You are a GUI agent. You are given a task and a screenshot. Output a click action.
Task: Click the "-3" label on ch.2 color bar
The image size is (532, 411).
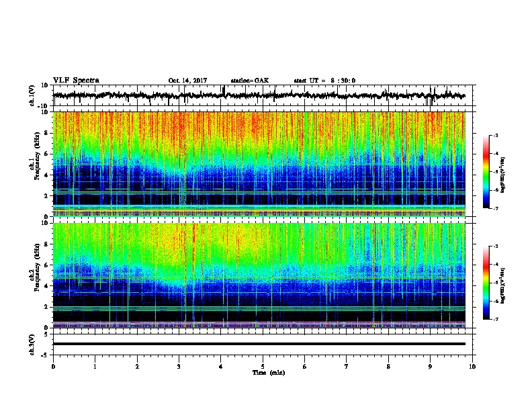[x=495, y=246]
